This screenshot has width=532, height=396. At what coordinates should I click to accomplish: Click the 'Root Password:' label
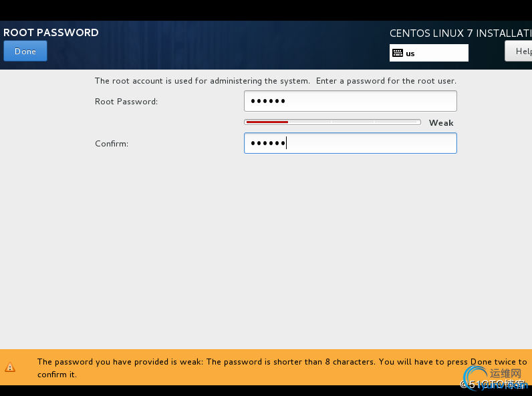point(126,102)
